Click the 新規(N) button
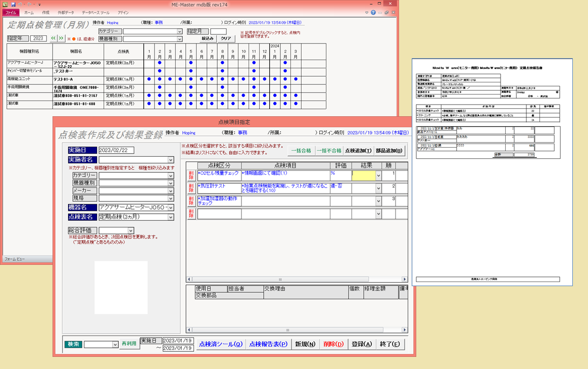This screenshot has height=369, width=588. (x=305, y=344)
